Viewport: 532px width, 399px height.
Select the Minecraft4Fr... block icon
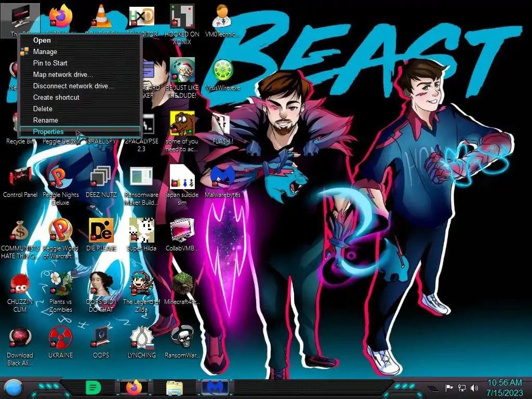tap(182, 284)
